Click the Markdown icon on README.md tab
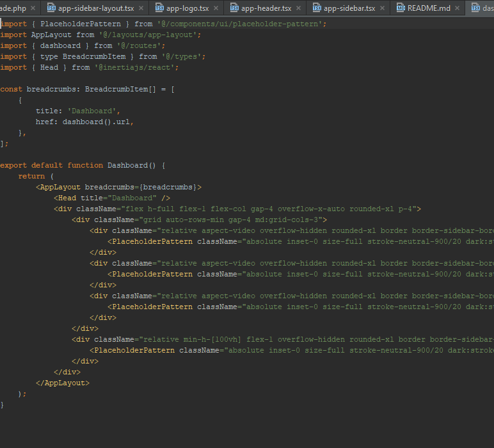 pos(401,8)
